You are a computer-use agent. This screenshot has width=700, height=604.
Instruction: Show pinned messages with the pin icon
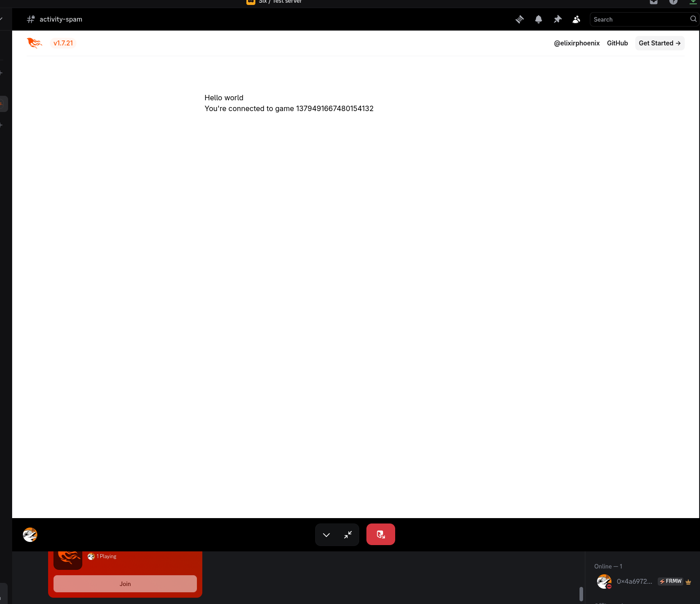pos(557,19)
